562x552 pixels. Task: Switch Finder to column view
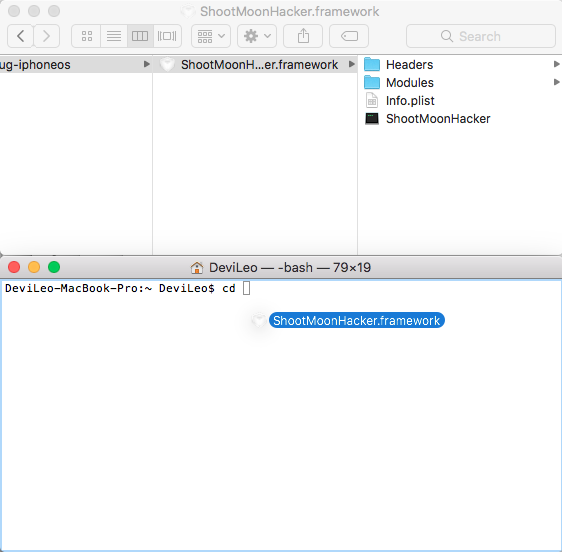(140, 36)
